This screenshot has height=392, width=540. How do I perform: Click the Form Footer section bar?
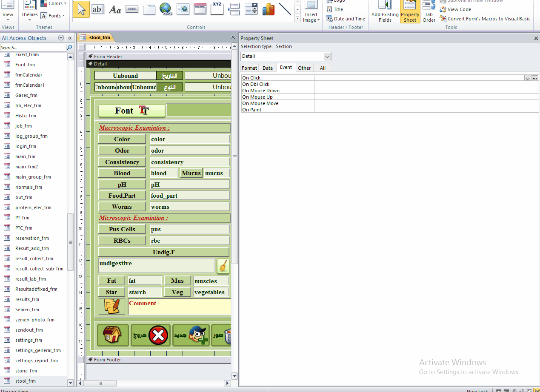[x=159, y=360]
